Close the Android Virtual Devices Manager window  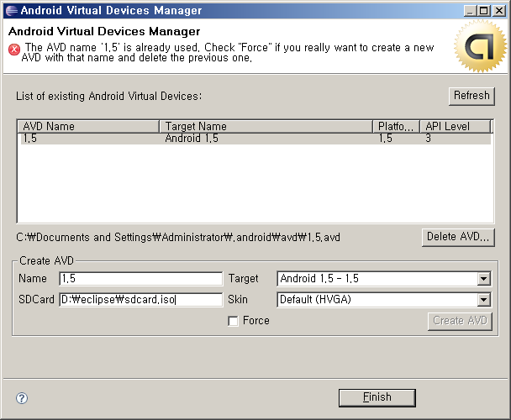coord(499,11)
